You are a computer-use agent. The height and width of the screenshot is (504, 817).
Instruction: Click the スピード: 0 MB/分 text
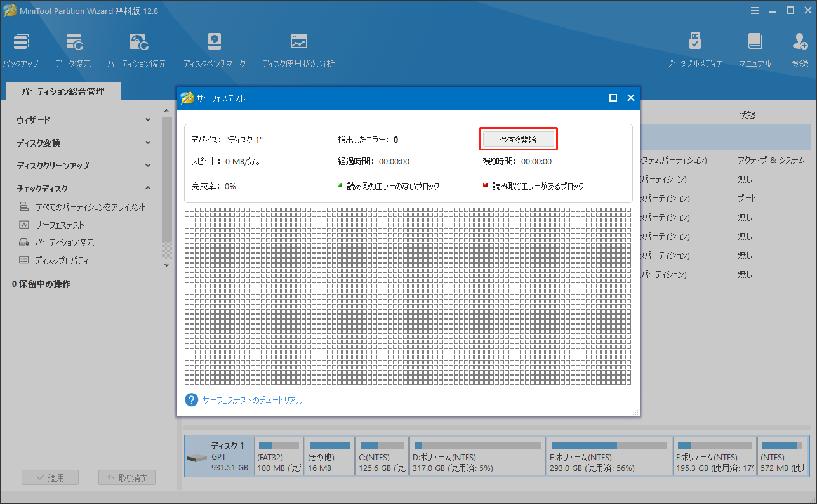point(226,161)
